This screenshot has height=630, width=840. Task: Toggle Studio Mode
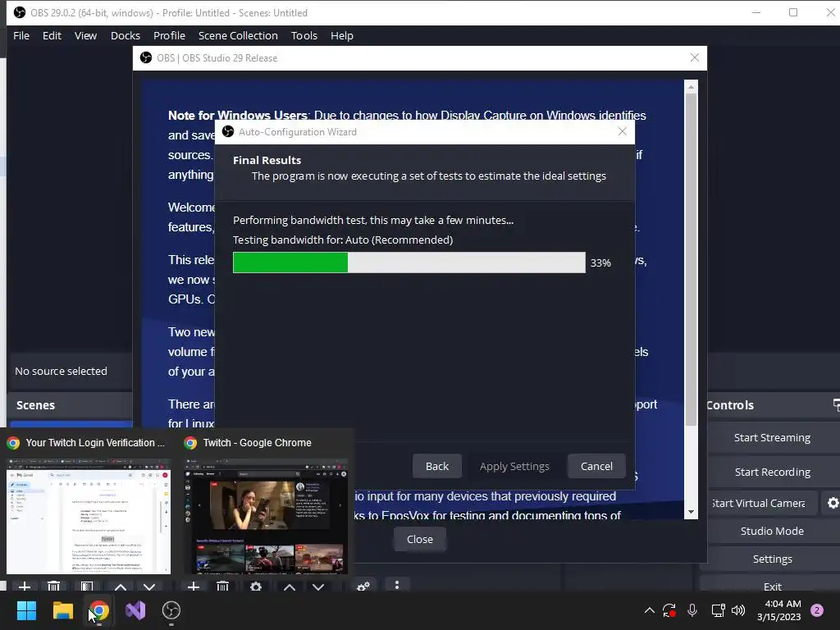(772, 531)
